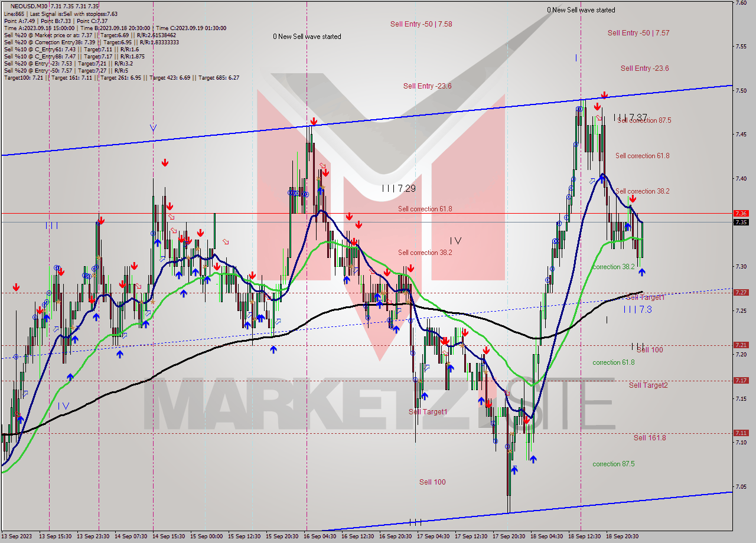This screenshot has width=756, height=543.
Task: Click the 'Sell Target2' label
Action: pyautogui.click(x=649, y=385)
